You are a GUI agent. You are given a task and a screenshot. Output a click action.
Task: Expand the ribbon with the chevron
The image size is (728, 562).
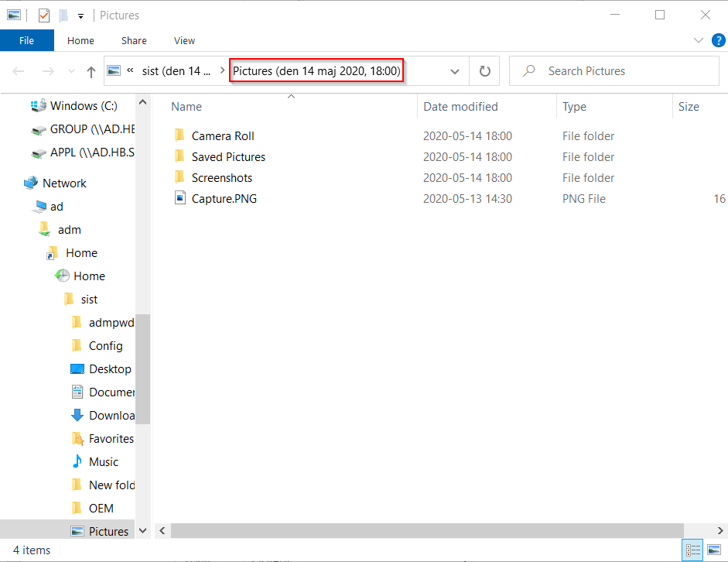coord(699,40)
